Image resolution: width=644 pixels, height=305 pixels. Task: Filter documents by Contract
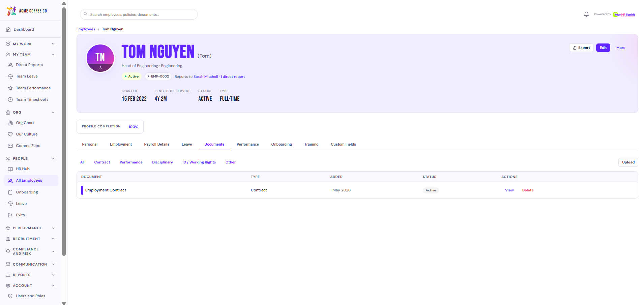[102, 162]
